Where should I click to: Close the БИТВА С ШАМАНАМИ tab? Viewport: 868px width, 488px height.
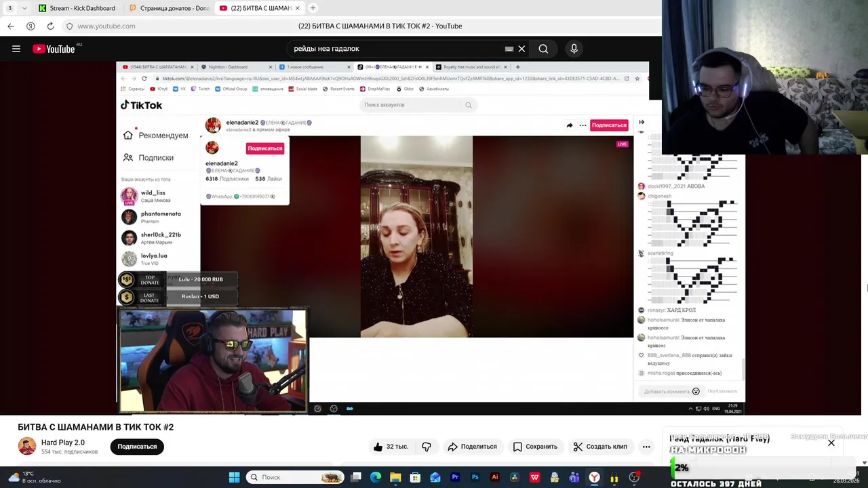pos(297,8)
